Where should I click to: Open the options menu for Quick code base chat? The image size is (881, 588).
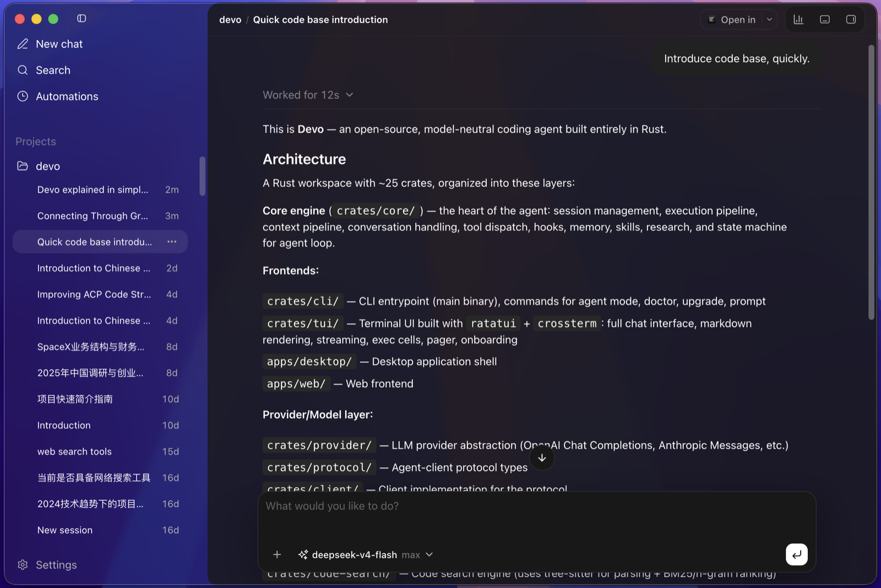click(172, 242)
